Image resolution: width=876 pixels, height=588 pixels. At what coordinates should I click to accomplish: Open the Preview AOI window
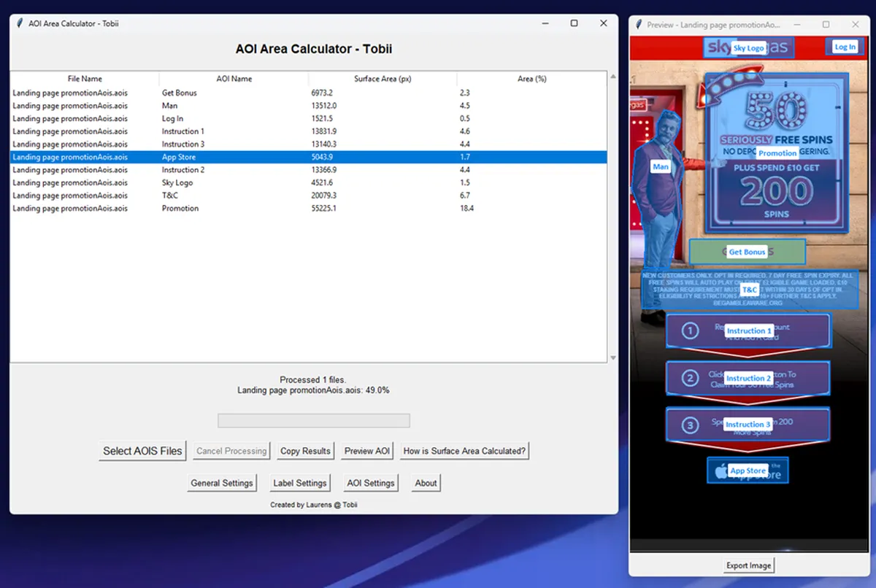tap(367, 451)
